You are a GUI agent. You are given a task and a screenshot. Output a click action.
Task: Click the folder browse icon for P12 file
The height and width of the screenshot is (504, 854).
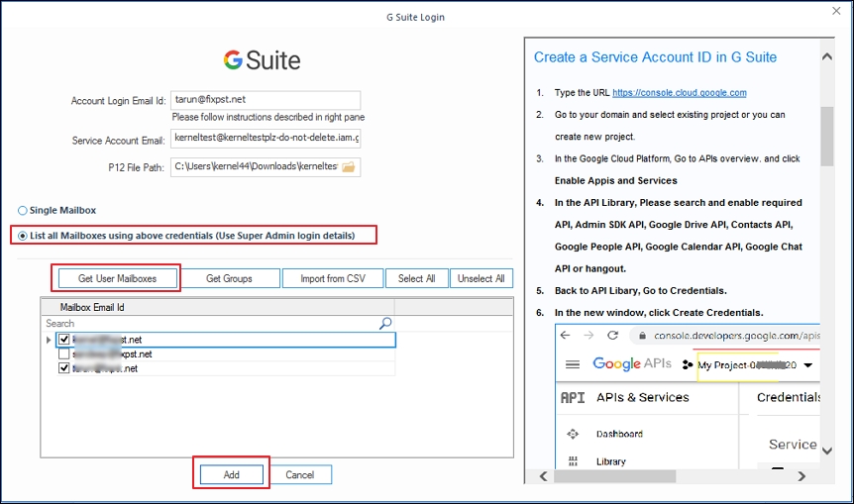(349, 167)
